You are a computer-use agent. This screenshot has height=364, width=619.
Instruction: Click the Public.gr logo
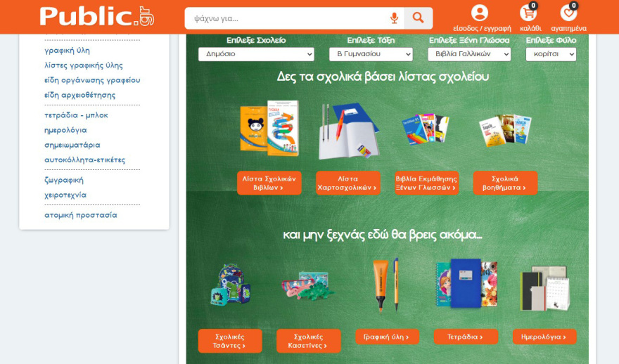pyautogui.click(x=96, y=16)
